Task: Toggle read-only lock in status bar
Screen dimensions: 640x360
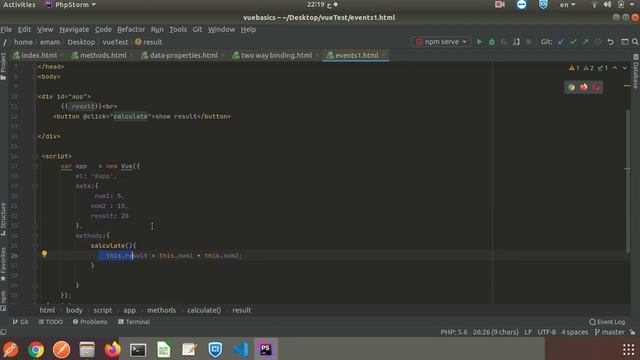Action: point(632,332)
